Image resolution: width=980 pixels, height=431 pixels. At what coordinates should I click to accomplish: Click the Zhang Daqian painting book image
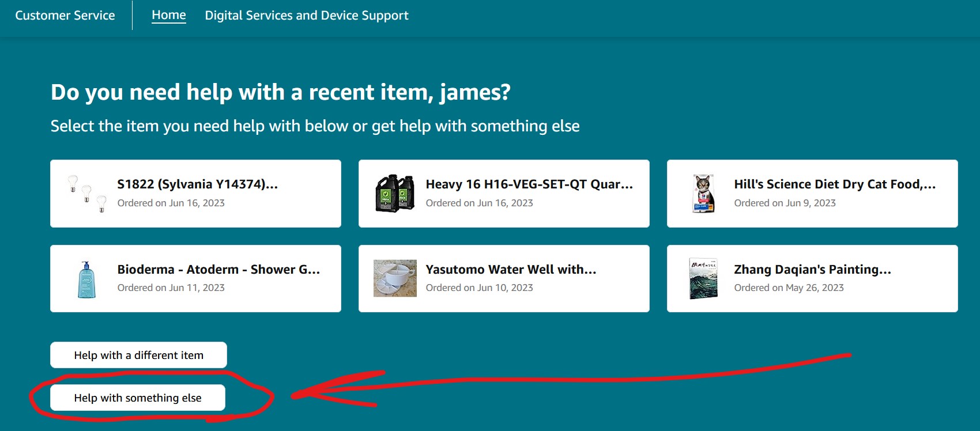pos(703,279)
